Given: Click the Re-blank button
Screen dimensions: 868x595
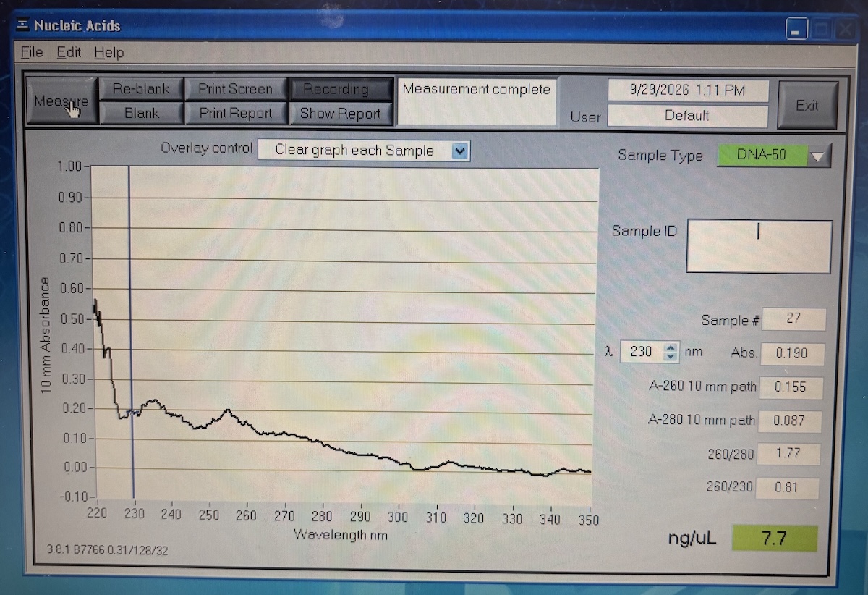Looking at the screenshot, I should [141, 89].
